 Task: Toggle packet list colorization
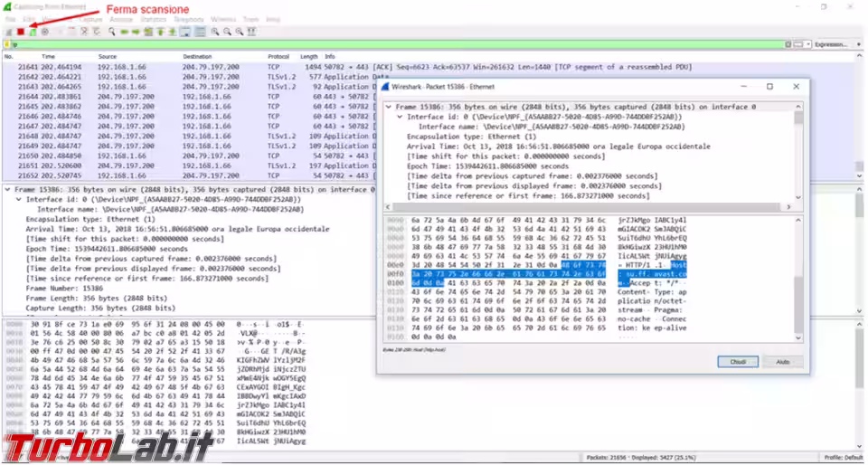coord(198,31)
